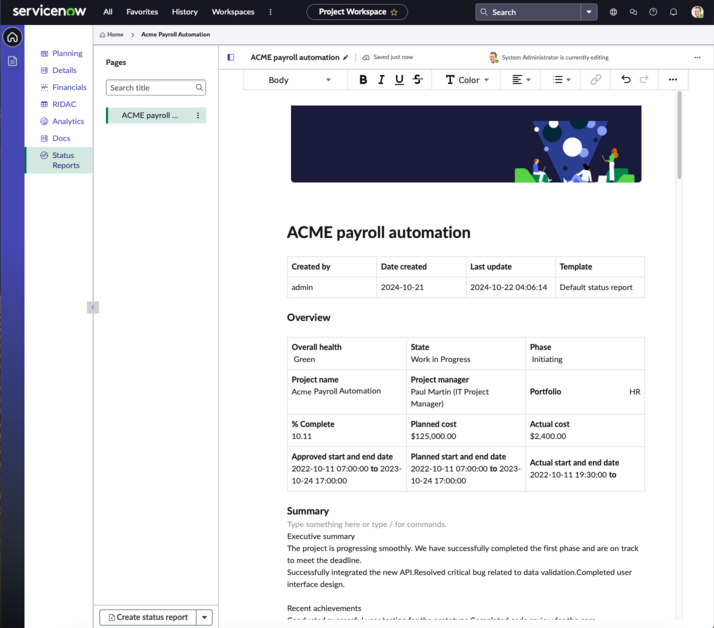714x628 pixels.
Task: Open the globe scope selector icon
Action: click(x=613, y=12)
